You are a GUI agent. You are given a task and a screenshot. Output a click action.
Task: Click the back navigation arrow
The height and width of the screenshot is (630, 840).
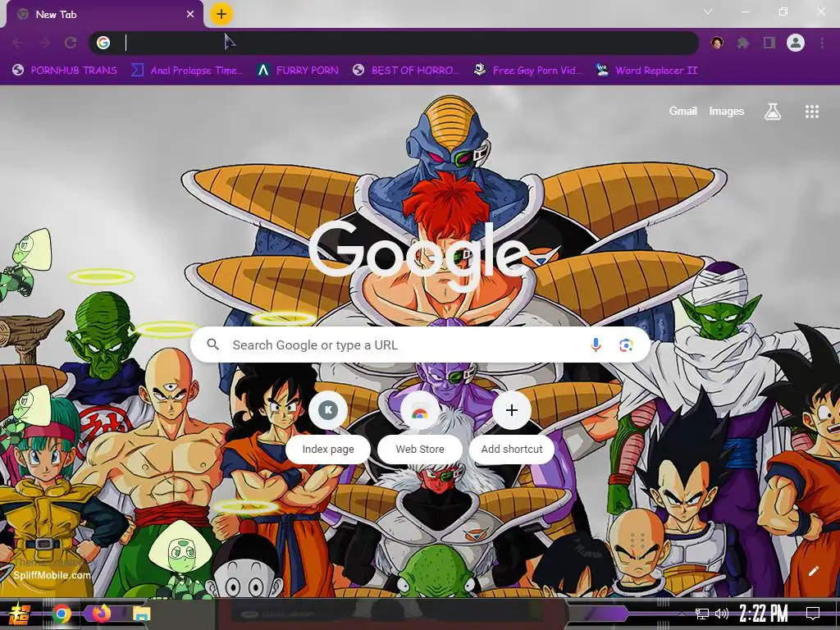point(18,43)
